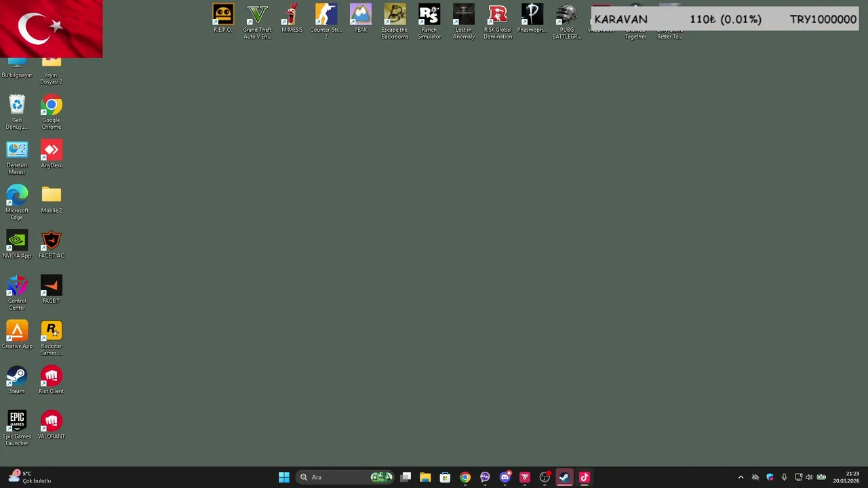Open the PEAK game shortcut
This screenshot has height=488, width=868.
click(x=360, y=19)
